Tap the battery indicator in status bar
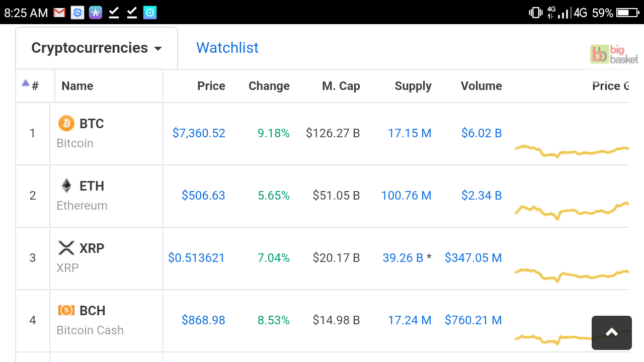Viewport: 644px width, 362px height. pyautogui.click(x=628, y=13)
